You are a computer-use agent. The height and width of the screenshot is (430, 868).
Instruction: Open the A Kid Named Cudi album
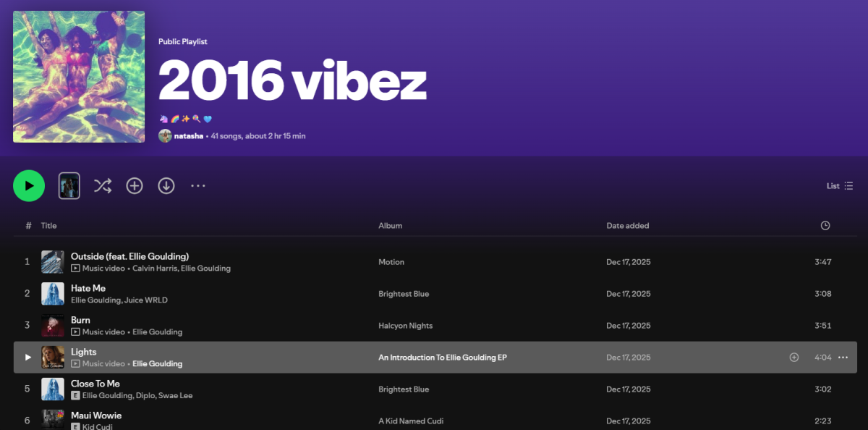pos(411,421)
